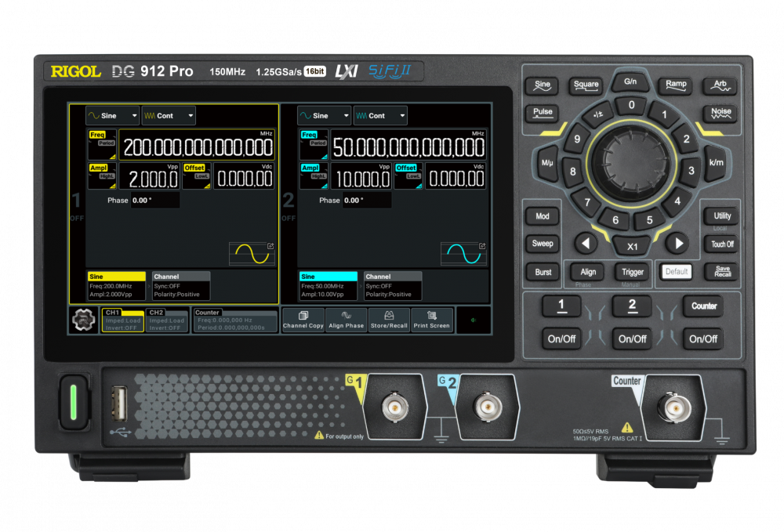Image resolution: width=784 pixels, height=532 pixels.
Task: Toggle the green power button
Action: 74,402
